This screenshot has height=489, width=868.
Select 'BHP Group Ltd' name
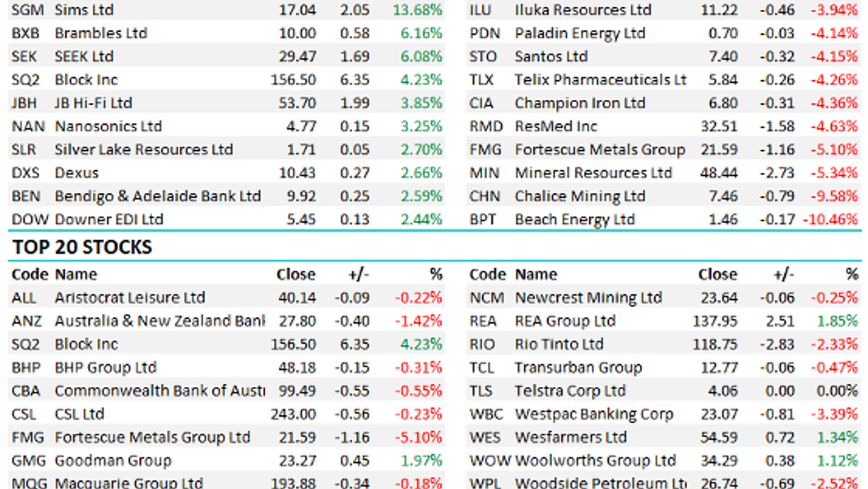click(x=105, y=368)
